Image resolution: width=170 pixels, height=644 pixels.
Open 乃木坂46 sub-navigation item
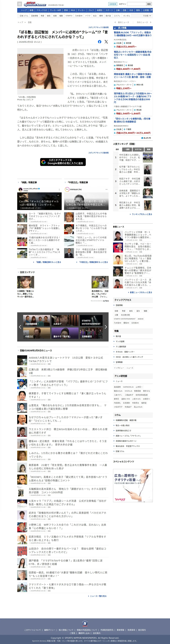tap(79, 16)
